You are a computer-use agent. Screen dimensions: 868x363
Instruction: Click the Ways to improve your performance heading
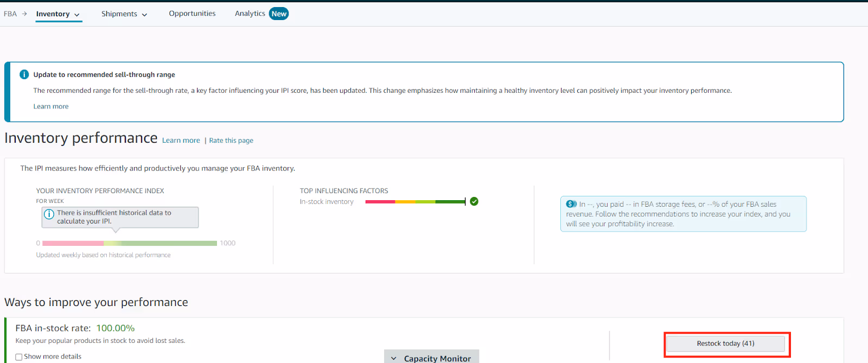click(x=96, y=302)
